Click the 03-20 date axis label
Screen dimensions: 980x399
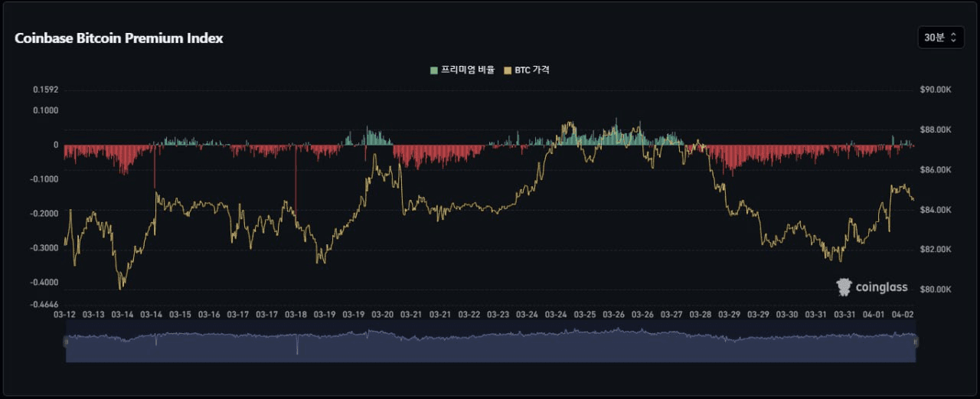coord(383,315)
